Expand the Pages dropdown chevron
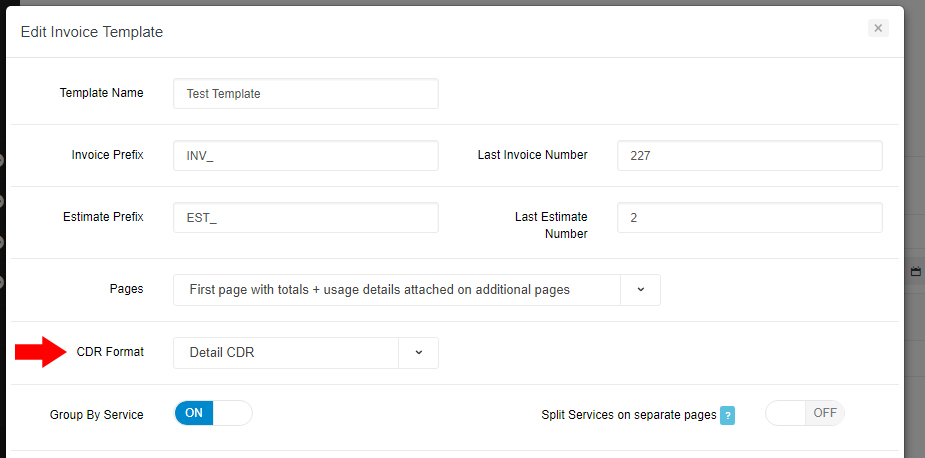The image size is (925, 458). [640, 290]
